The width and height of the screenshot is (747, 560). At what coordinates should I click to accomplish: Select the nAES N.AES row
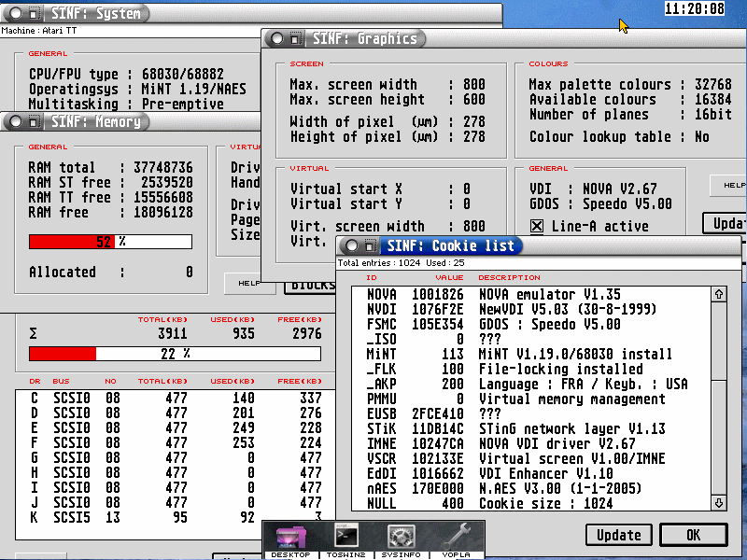pos(531,488)
